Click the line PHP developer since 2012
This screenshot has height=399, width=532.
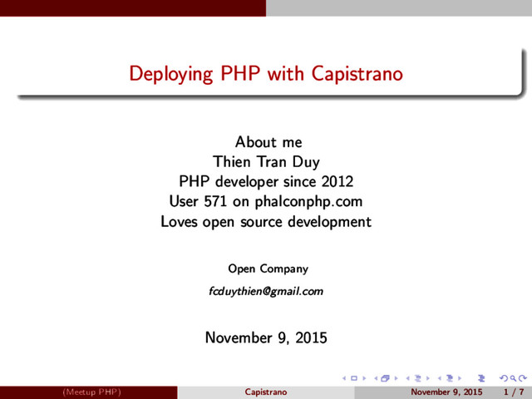[x=266, y=182]
